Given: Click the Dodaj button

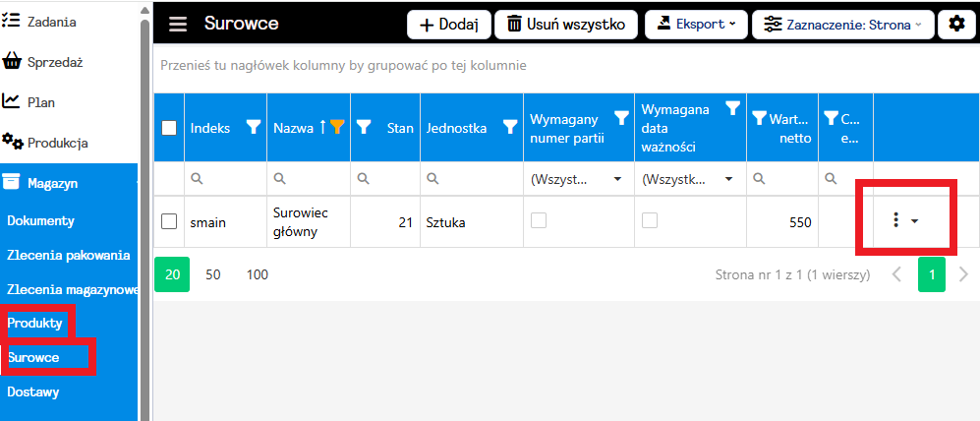Looking at the screenshot, I should [x=448, y=25].
